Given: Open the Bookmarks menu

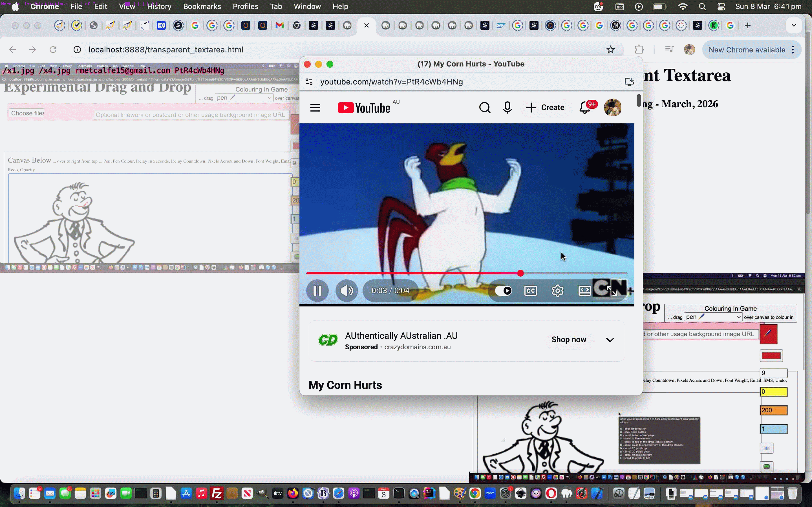Looking at the screenshot, I should [x=202, y=6].
